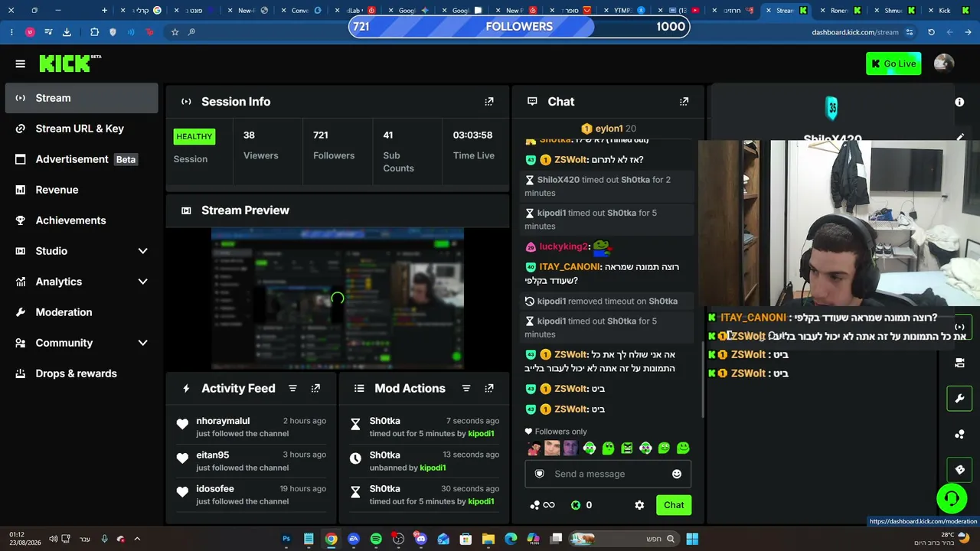Image resolution: width=980 pixels, height=551 pixels.
Task: Open Moderation in sidebar
Action: [x=81, y=312]
